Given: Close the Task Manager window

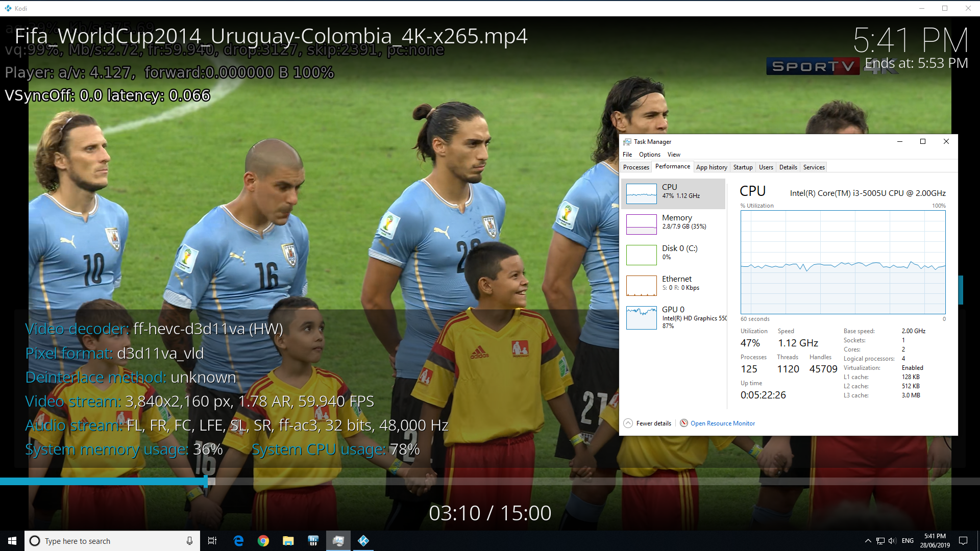Looking at the screenshot, I should (946, 142).
